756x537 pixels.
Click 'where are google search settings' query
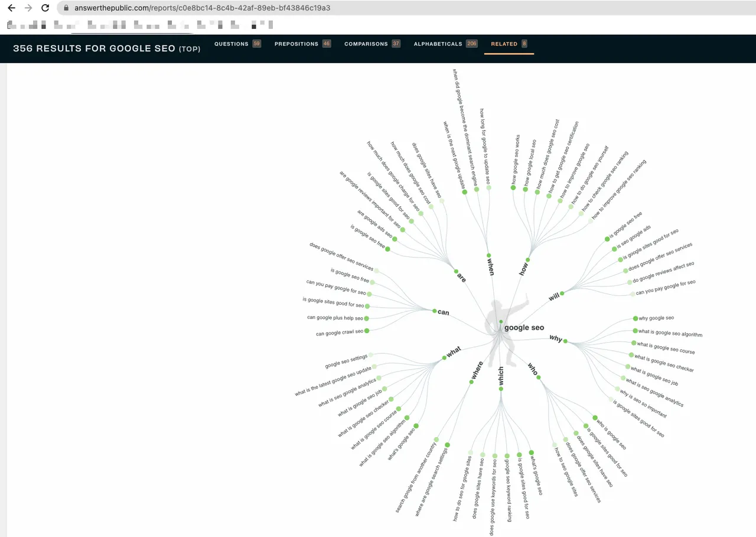pos(431,482)
